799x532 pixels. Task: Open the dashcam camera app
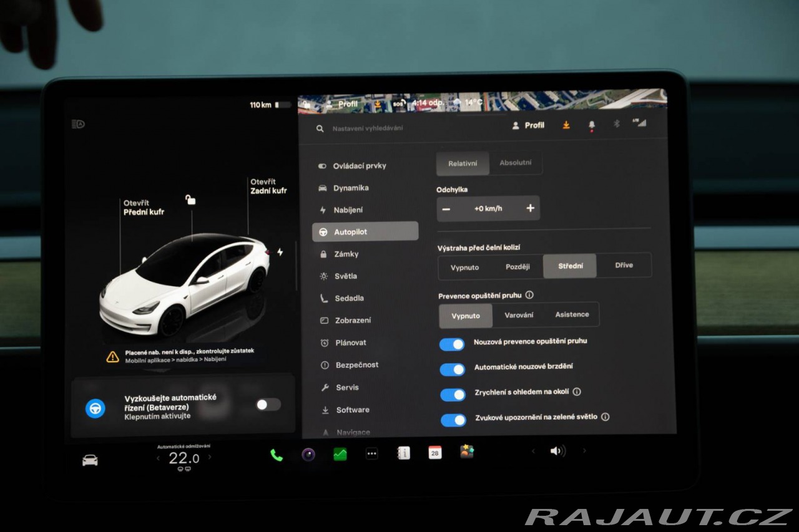(308, 455)
